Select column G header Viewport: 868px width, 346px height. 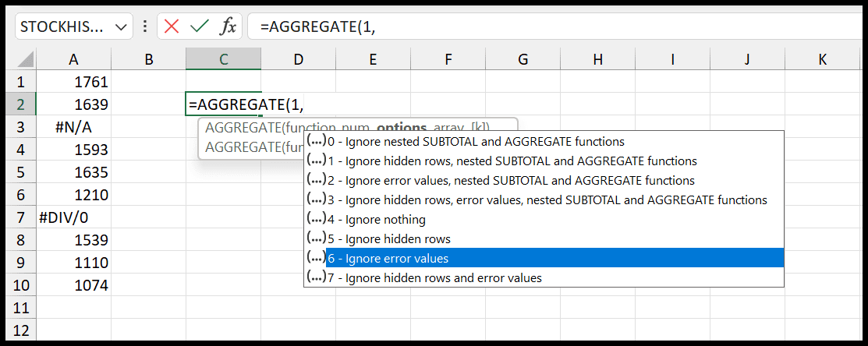pyautogui.click(x=522, y=59)
